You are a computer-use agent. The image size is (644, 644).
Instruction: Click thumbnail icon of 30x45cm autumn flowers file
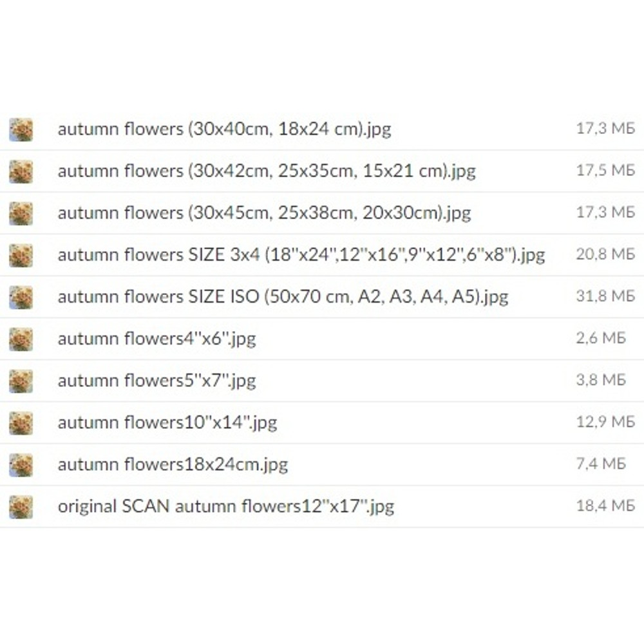(21, 213)
